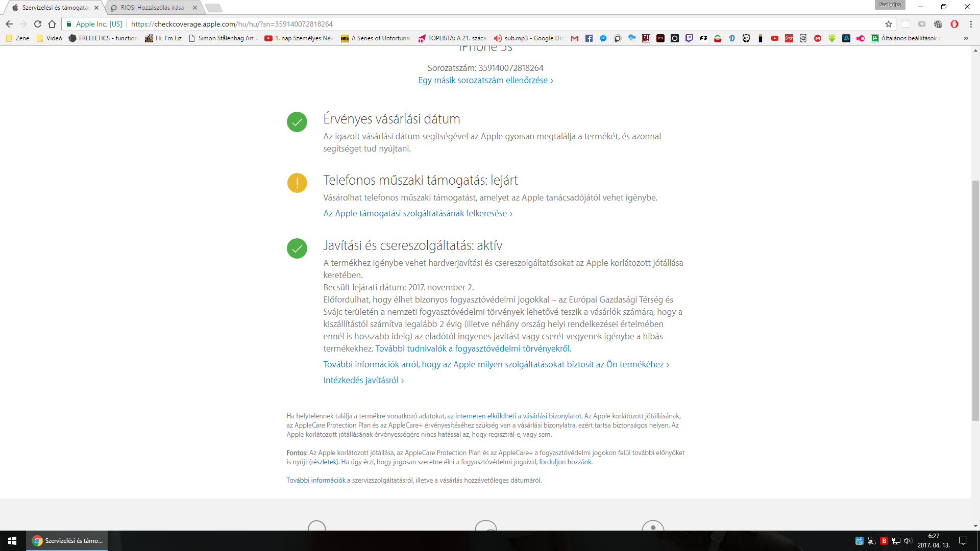Open the FREELETICS bookmark
980x551 pixels.
(x=104, y=38)
